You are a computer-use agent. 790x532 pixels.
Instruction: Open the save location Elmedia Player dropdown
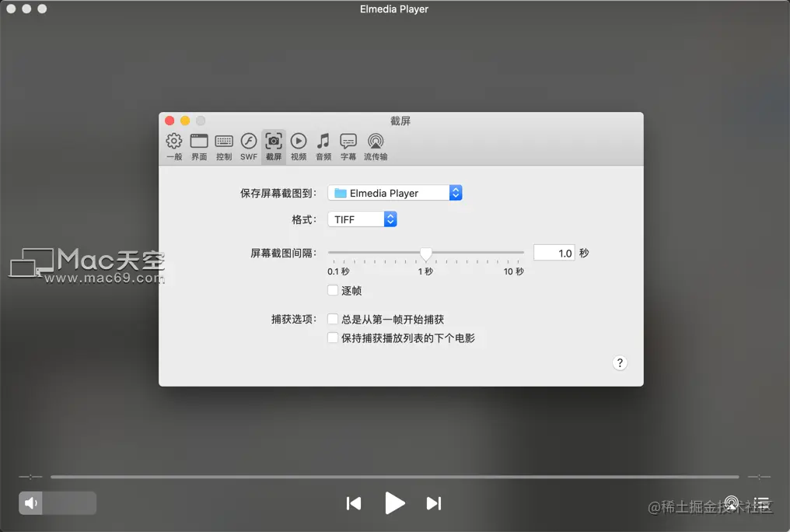tap(395, 193)
